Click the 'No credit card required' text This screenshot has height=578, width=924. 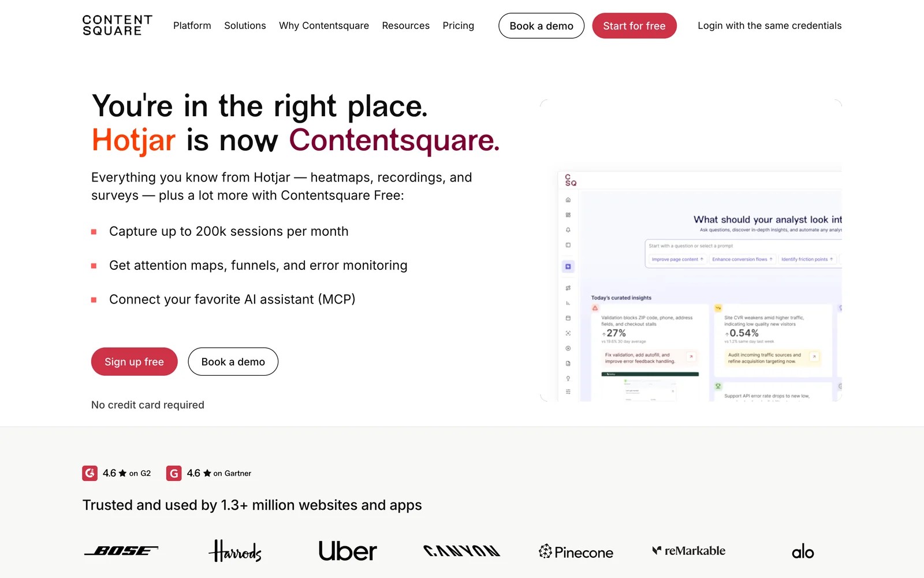pos(148,405)
